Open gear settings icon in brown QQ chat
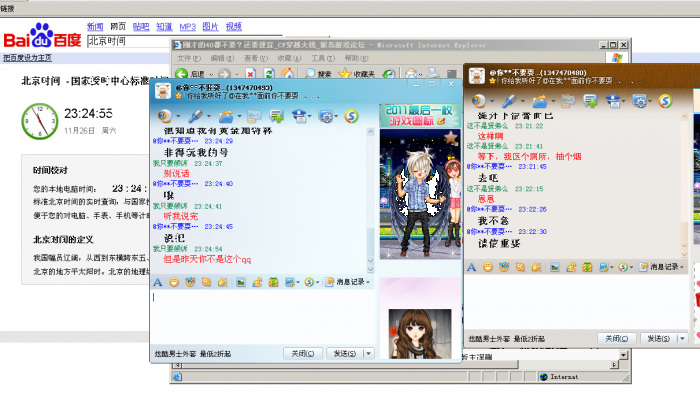Viewport: 700px width, 405px height. [x=640, y=101]
